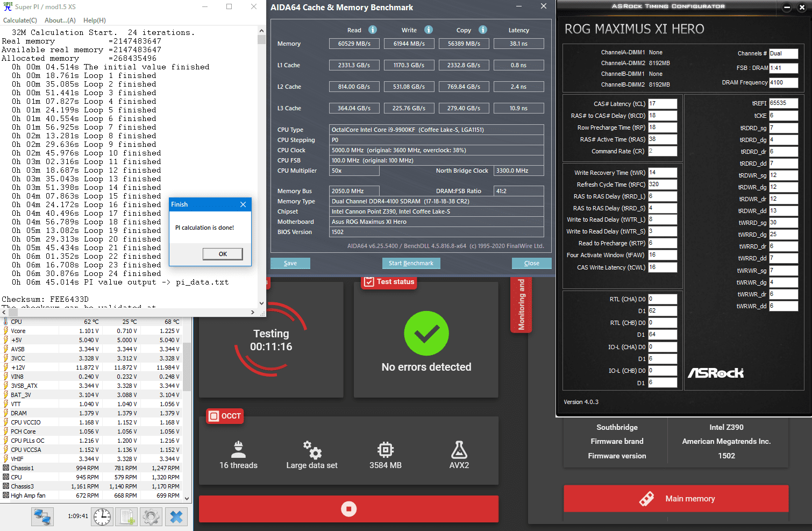The image size is (812, 531).
Task: Click the Memory Read value 60529 MB/s
Action: coord(354,44)
